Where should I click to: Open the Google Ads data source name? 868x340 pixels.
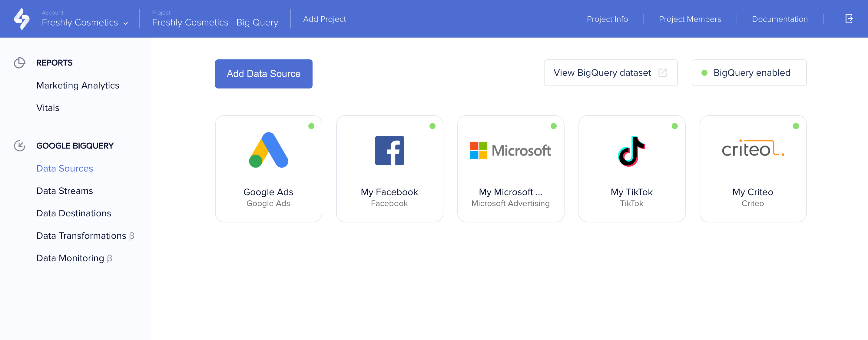pyautogui.click(x=268, y=192)
